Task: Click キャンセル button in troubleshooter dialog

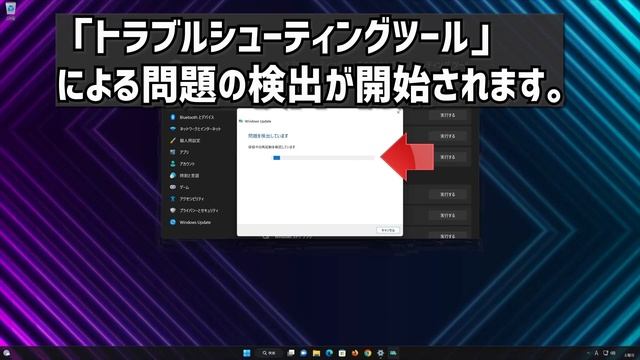Action: pyautogui.click(x=388, y=230)
